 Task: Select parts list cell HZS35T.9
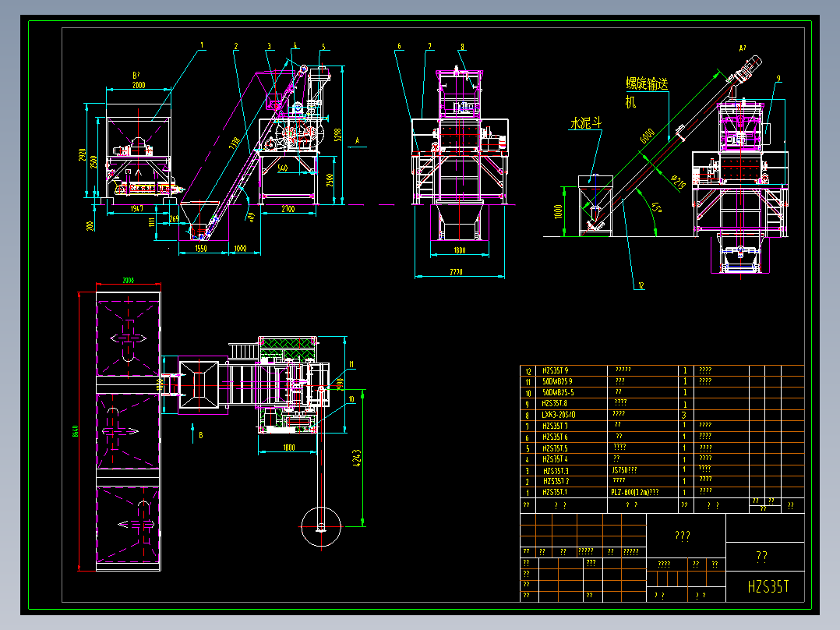[x=555, y=370]
